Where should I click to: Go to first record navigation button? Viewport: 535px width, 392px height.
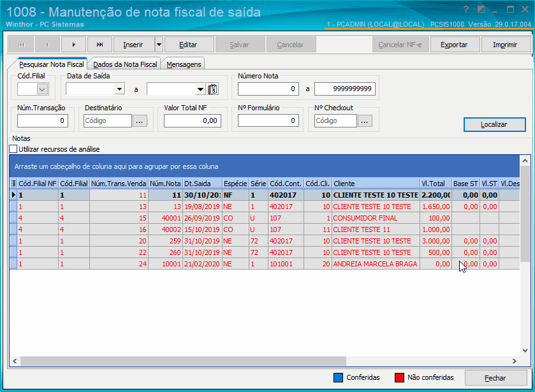(21, 45)
